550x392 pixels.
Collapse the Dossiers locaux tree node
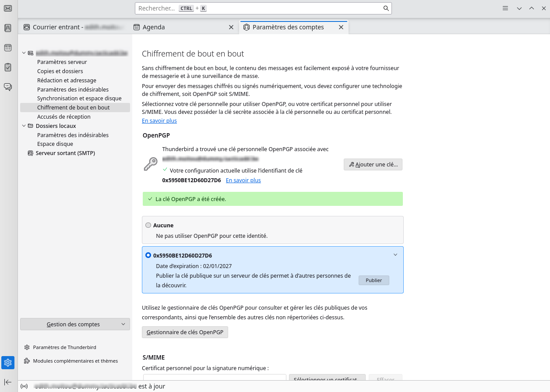(x=24, y=126)
